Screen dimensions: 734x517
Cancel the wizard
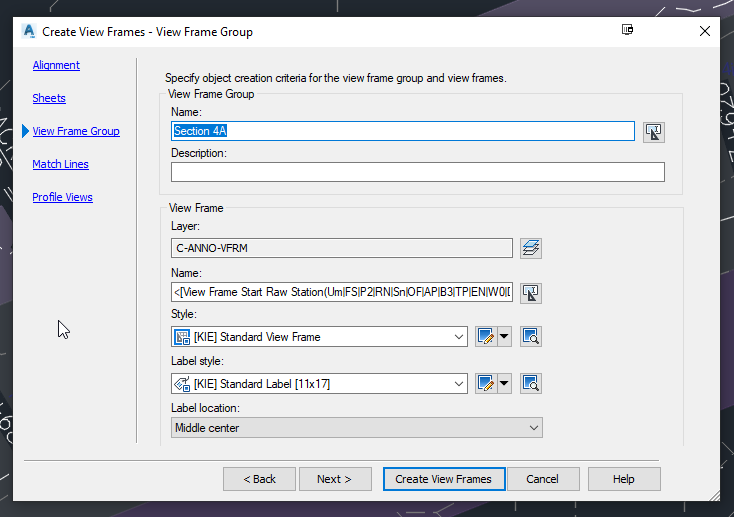(543, 479)
